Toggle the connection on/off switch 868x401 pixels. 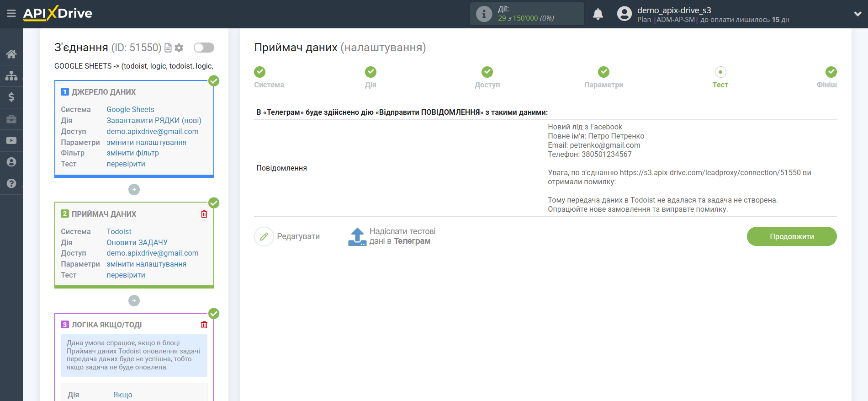(204, 48)
